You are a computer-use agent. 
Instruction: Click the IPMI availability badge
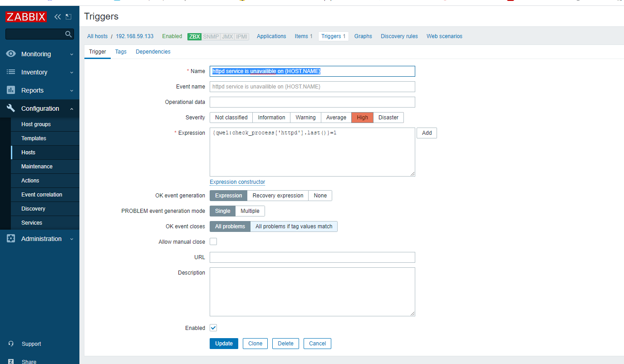(x=242, y=36)
